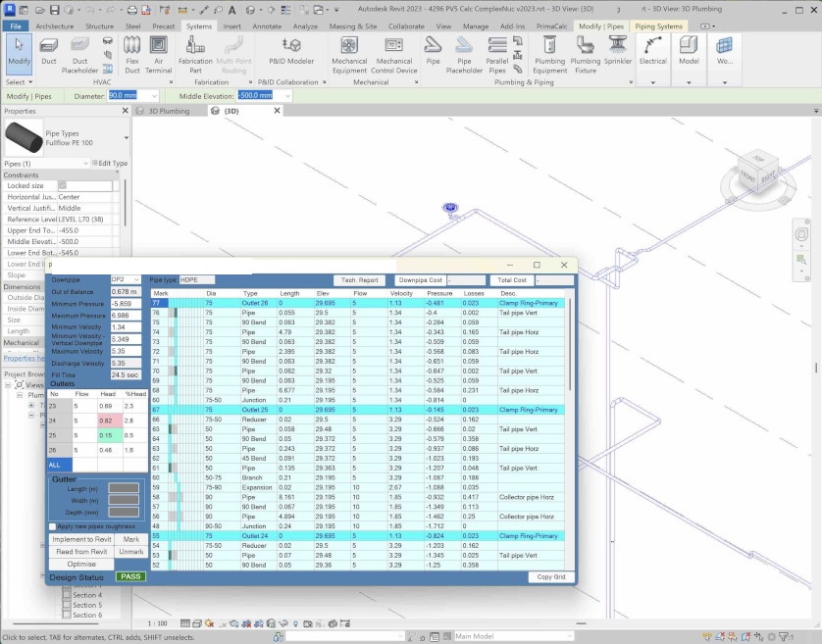The width and height of the screenshot is (822, 644).
Task: Click the Mechanical Control Device tool
Action: point(394,55)
